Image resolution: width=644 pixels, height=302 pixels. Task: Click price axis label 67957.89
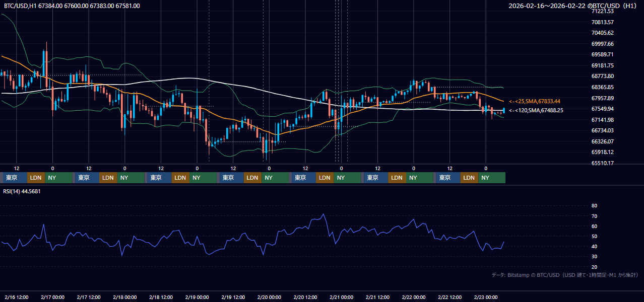[602, 98]
